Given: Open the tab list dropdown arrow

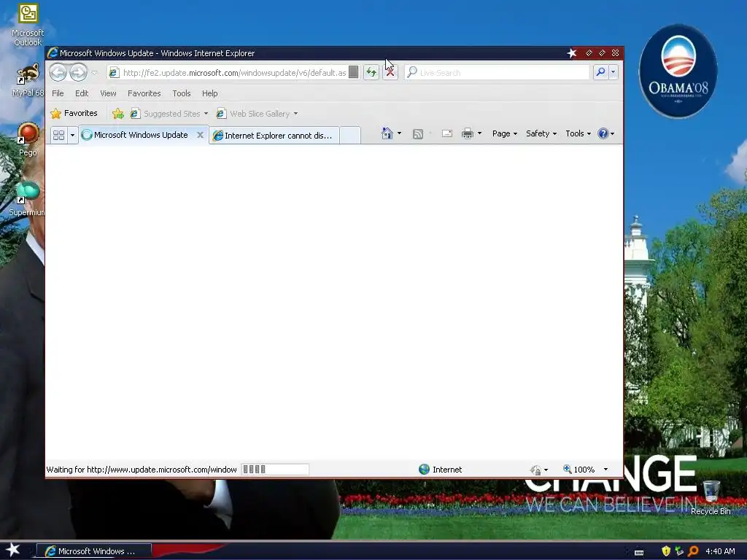Looking at the screenshot, I should pos(72,135).
